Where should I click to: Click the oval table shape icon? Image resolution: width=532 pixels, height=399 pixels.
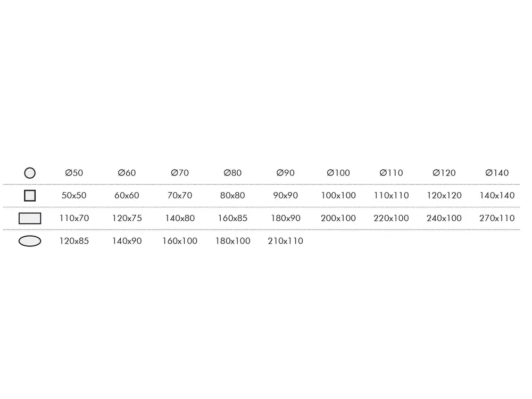[30, 241]
